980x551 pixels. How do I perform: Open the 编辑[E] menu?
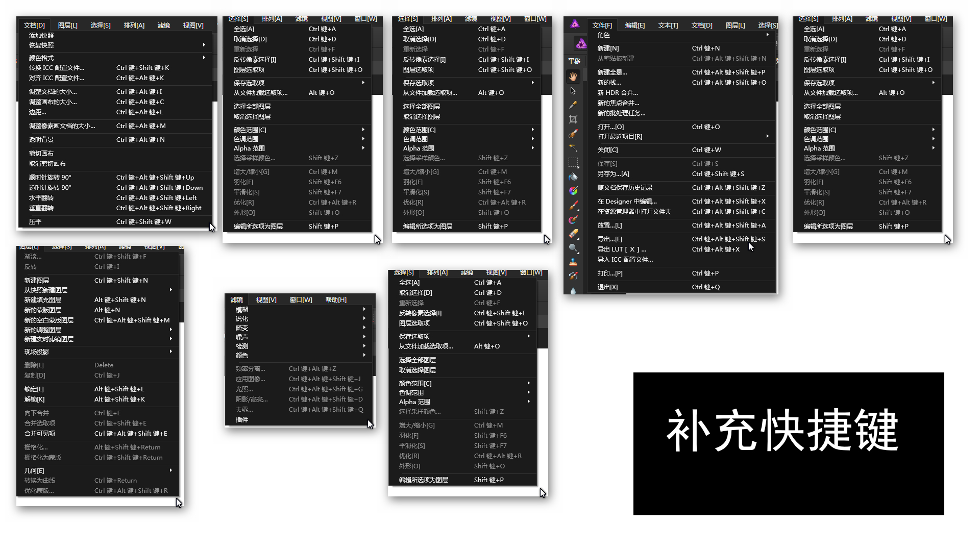click(x=635, y=26)
